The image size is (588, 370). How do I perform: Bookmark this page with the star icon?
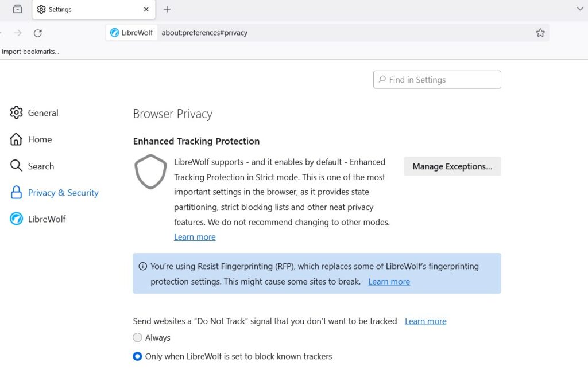click(x=540, y=33)
